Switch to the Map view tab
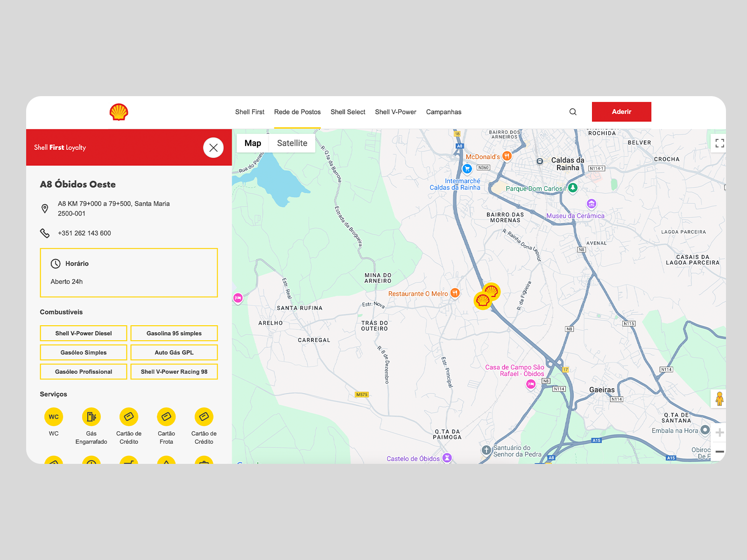 pos(253,143)
